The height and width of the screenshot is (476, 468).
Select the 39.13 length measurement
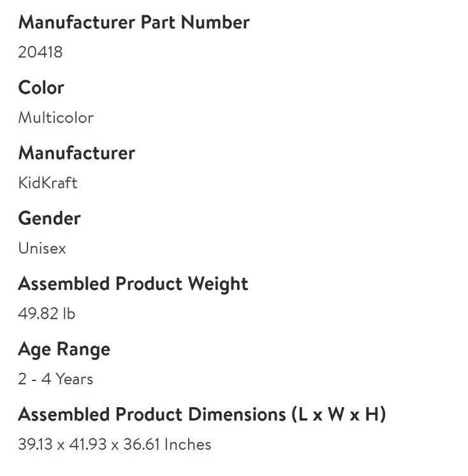coord(36,444)
